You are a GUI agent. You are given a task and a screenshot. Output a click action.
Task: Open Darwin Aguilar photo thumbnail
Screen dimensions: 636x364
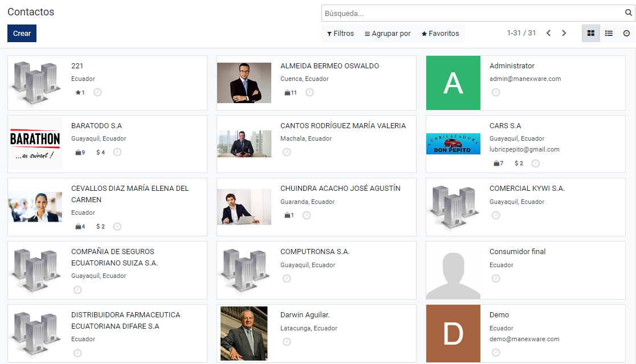pyautogui.click(x=244, y=334)
